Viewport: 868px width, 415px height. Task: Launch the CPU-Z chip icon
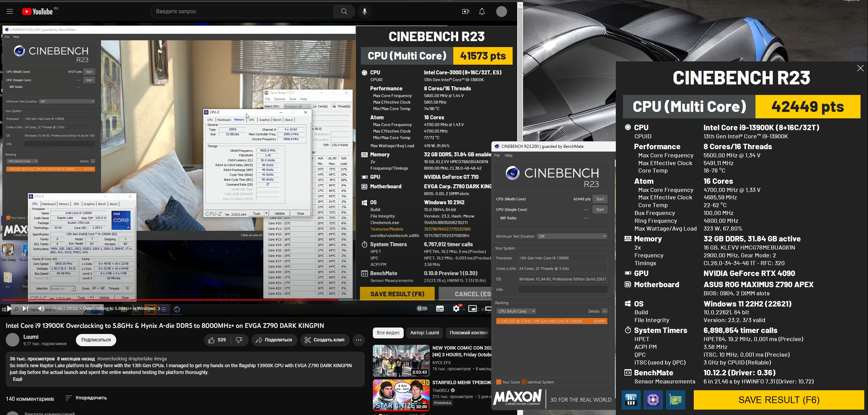click(x=653, y=400)
